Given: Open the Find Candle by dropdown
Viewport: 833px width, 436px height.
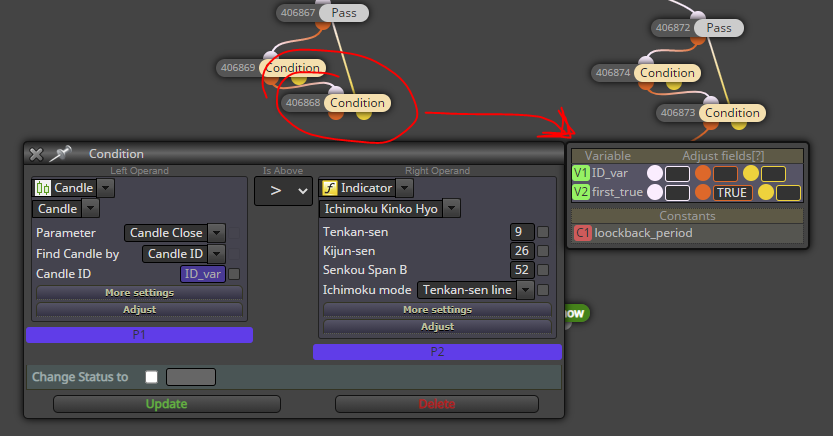Looking at the screenshot, I should pyautogui.click(x=216, y=254).
